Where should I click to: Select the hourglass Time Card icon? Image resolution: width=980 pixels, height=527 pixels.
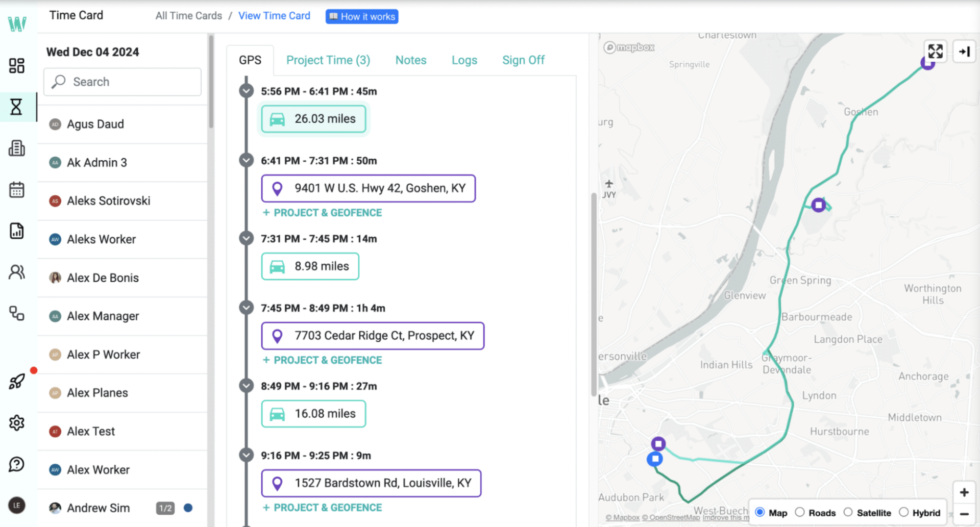(17, 107)
